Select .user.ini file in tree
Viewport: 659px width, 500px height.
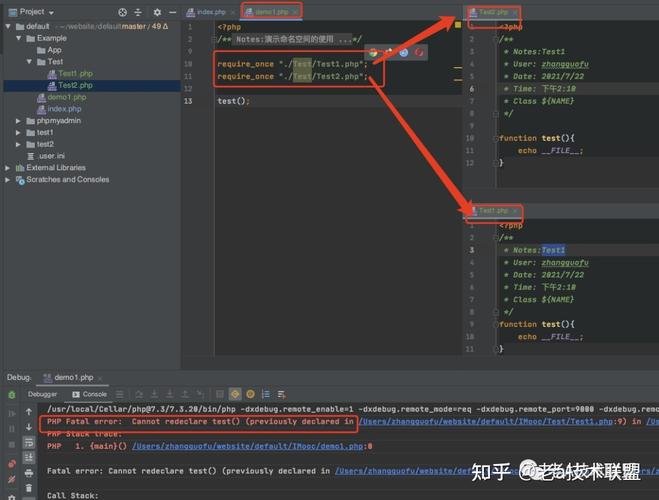pos(46,156)
